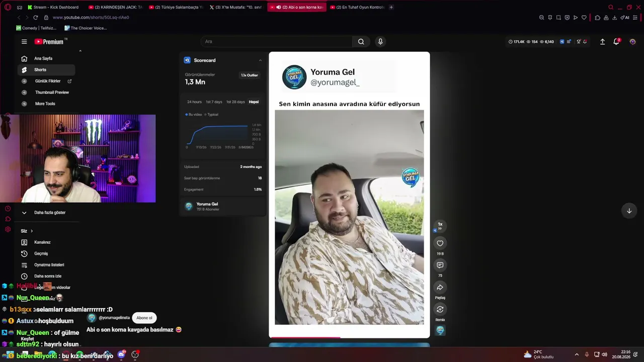Viewport: 644px width, 362px height.
Task: Open Ana Sayfa in sidebar
Action: pyautogui.click(x=47, y=59)
